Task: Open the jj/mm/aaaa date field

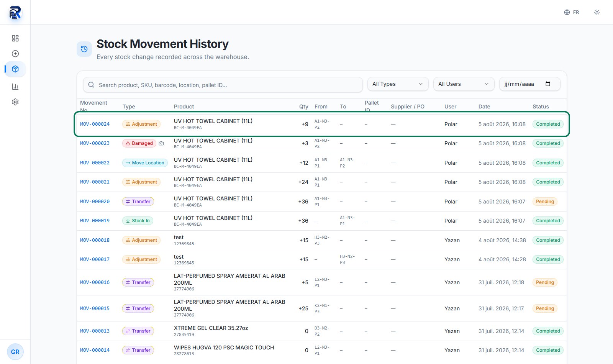Action: [529, 84]
